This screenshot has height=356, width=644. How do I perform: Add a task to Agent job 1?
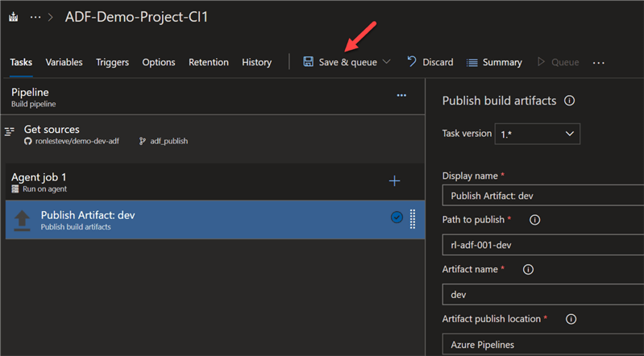tap(394, 181)
